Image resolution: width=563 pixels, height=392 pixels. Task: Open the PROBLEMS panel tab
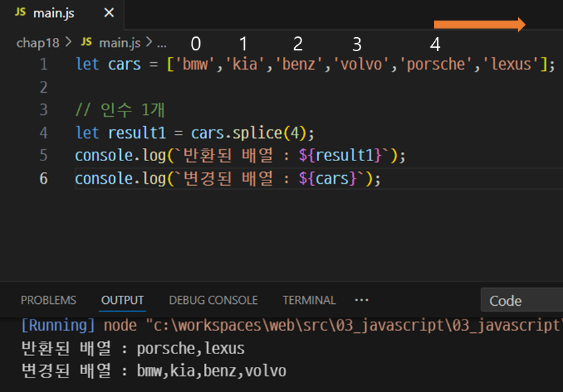click(x=48, y=300)
